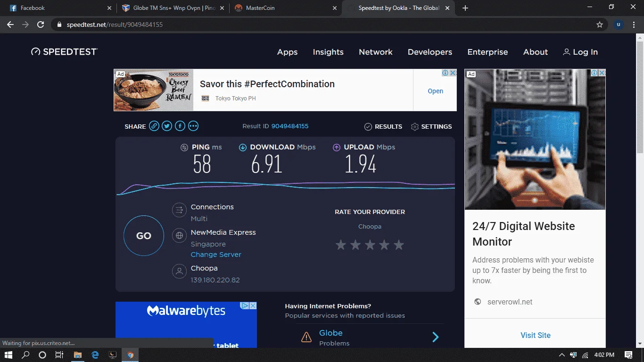Open the Enterprise menu
Screen dimensions: 644x362
coord(487,52)
